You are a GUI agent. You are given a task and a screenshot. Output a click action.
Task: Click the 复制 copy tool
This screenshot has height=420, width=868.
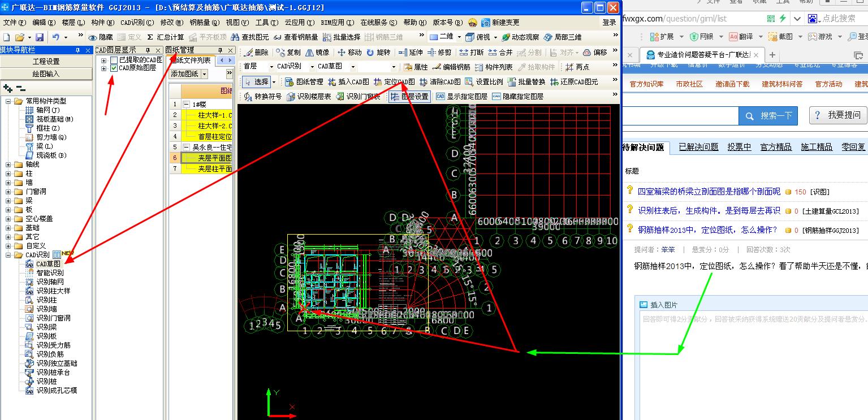[x=288, y=52]
